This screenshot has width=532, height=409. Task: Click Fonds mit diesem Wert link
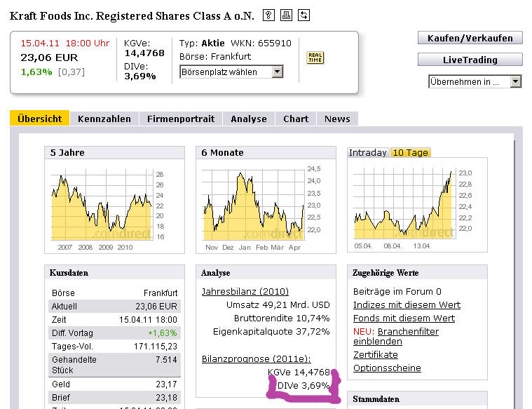coord(404,318)
